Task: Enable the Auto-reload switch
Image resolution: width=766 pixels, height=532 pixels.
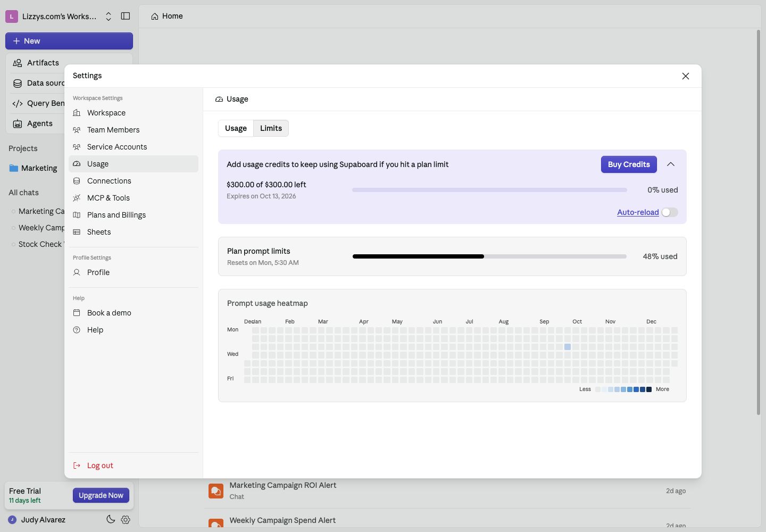Action: 670,212
